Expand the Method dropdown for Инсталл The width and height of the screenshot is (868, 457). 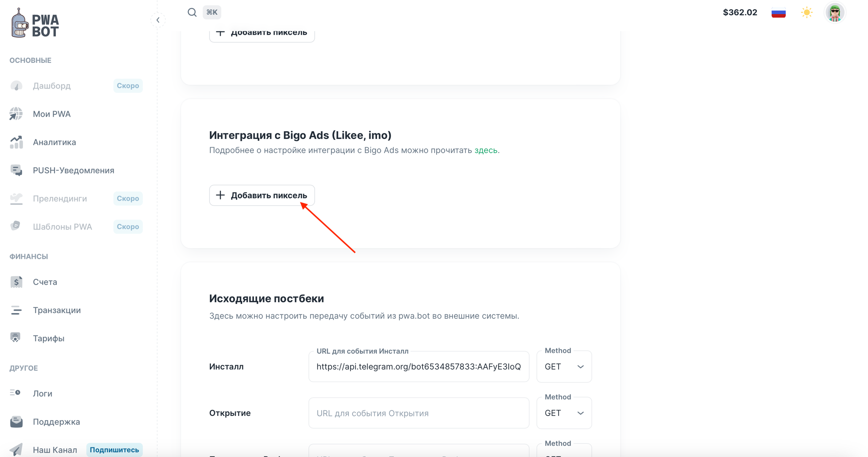tap(564, 367)
